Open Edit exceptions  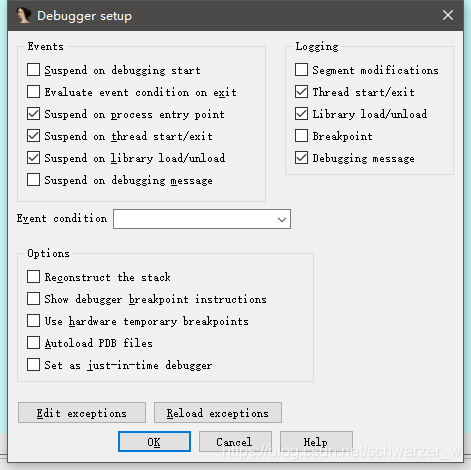tap(82, 413)
